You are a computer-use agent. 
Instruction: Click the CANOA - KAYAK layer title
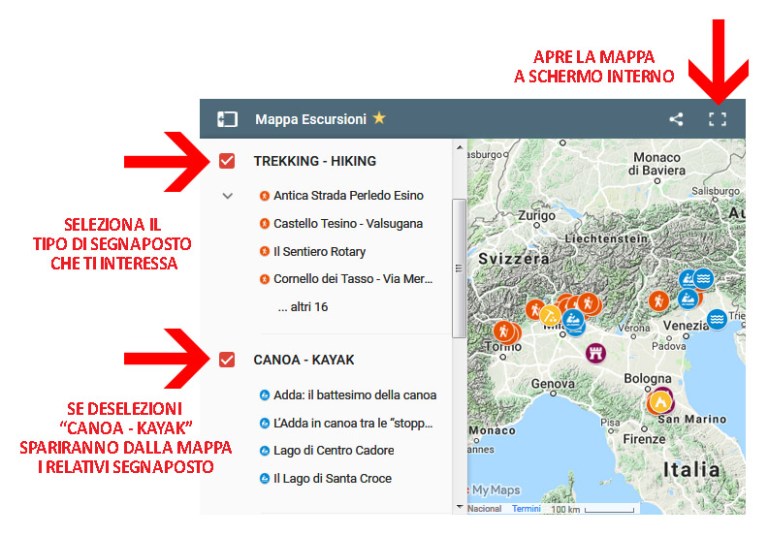pyautogui.click(x=304, y=360)
